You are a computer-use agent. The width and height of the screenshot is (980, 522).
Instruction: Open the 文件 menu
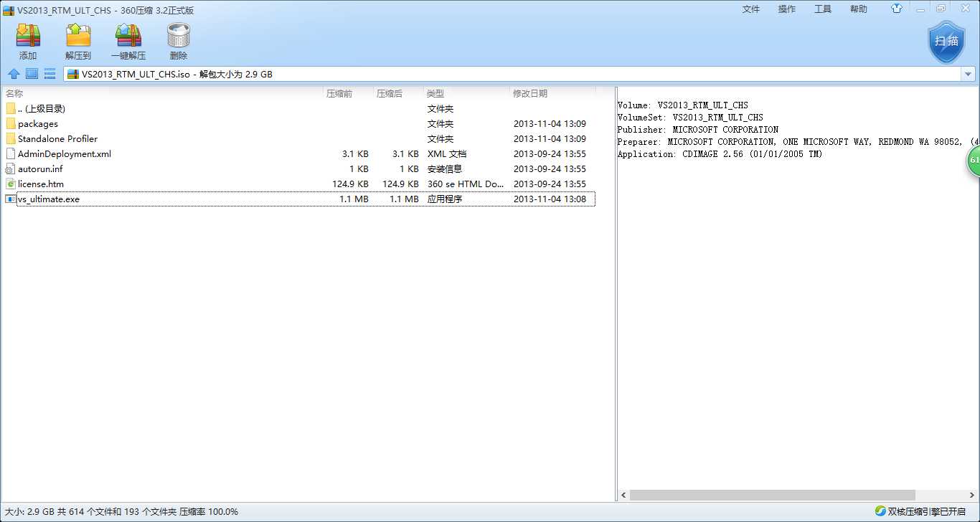751,9
